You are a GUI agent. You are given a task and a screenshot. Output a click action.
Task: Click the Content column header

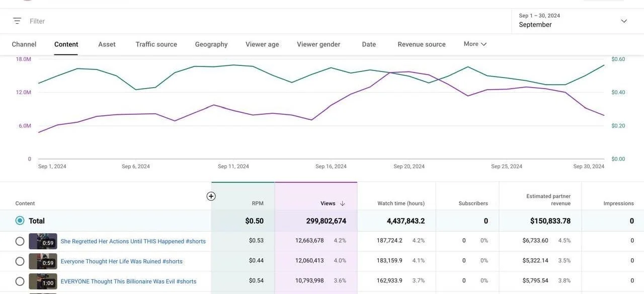(25, 203)
